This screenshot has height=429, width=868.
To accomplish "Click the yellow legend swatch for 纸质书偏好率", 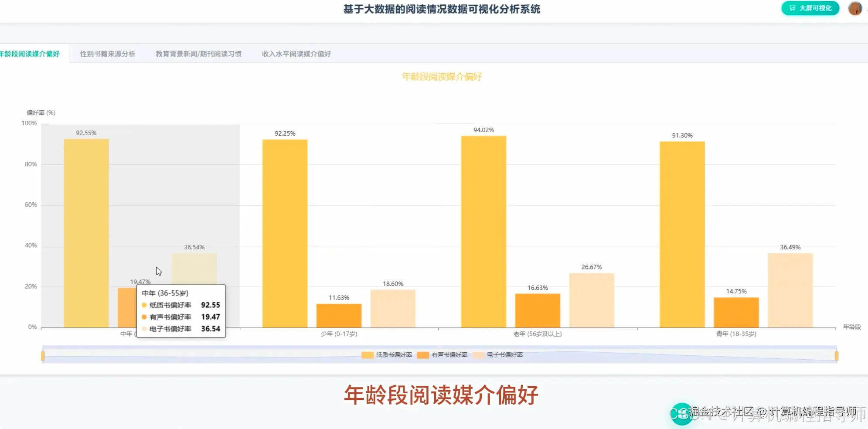I will 368,355.
